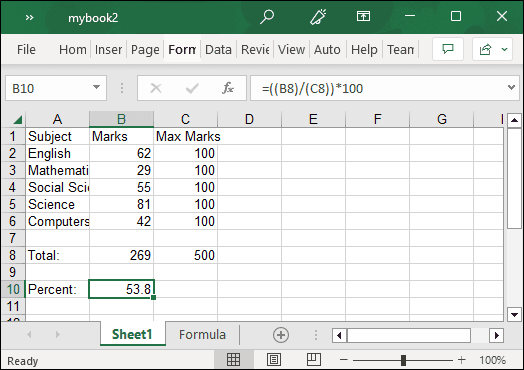
Task: Click the Cancel X formula bar icon
Action: pos(156,88)
